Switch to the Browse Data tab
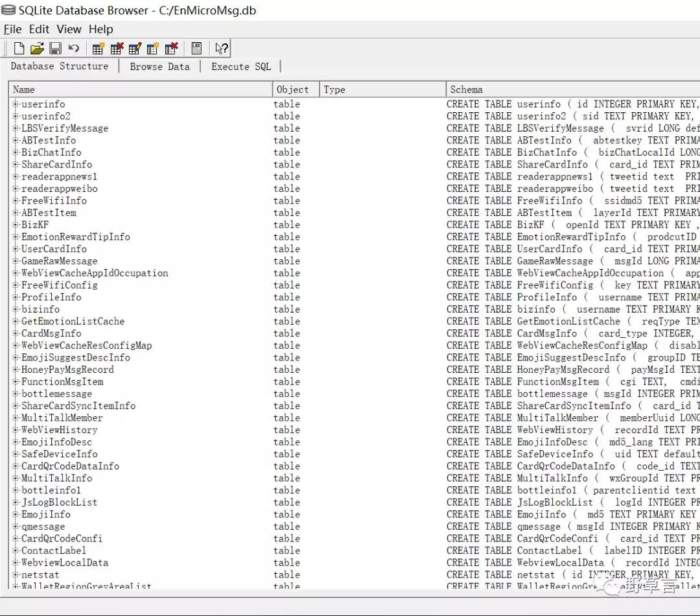The image size is (700, 616). 160,67
